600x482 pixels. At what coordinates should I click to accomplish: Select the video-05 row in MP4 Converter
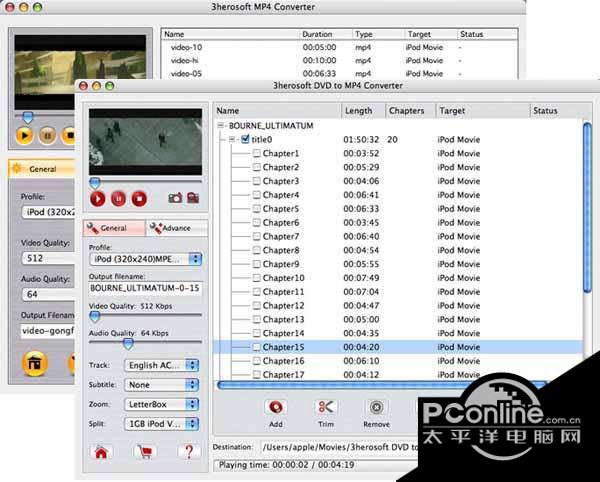[339, 73]
